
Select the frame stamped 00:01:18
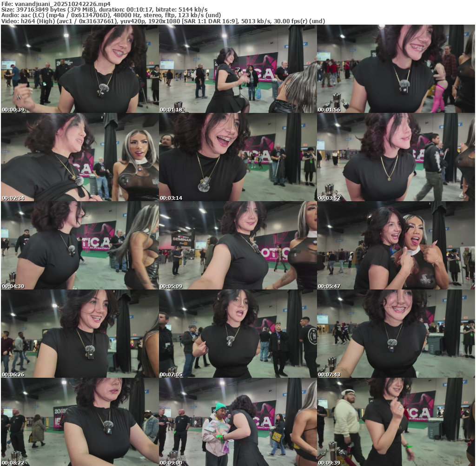pos(238,69)
